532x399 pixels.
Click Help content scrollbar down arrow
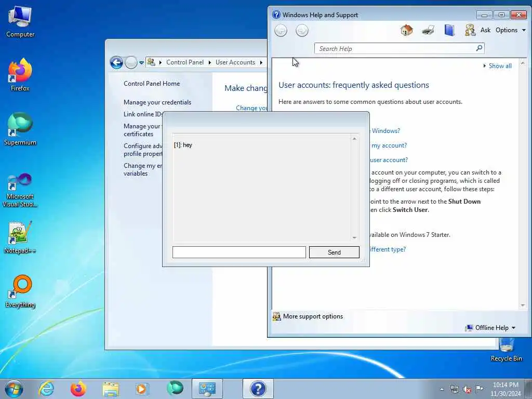coord(523,305)
